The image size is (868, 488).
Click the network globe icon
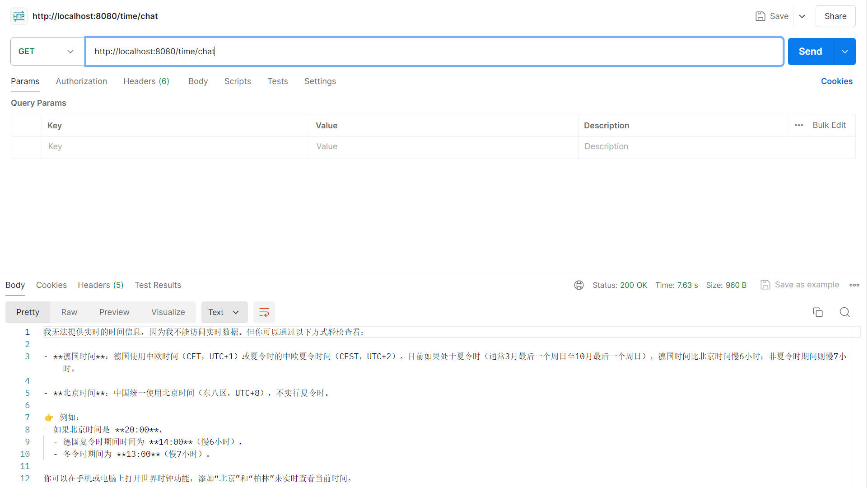click(579, 285)
